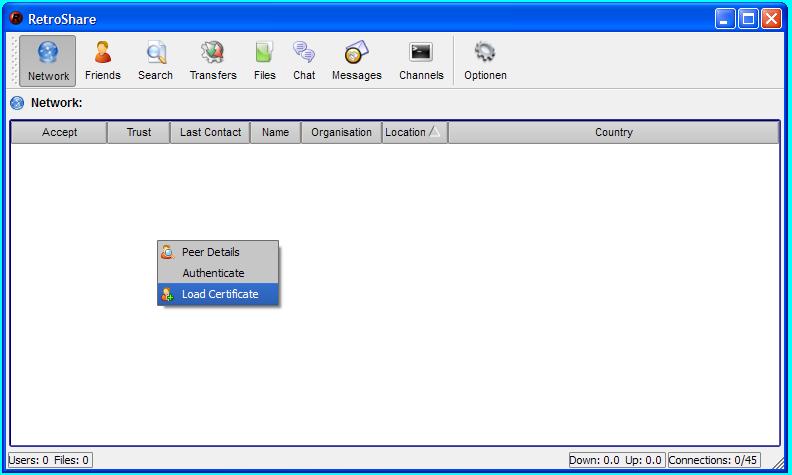Click the Network: heading label
The image size is (792, 475).
pos(57,103)
